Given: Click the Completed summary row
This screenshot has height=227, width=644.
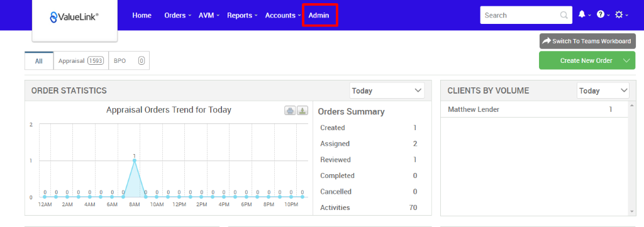Looking at the screenshot, I should click(369, 175).
